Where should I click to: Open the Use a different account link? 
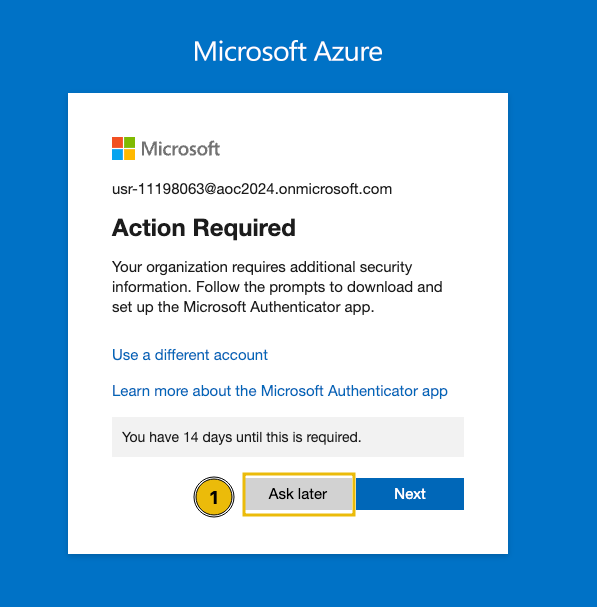[190, 355]
